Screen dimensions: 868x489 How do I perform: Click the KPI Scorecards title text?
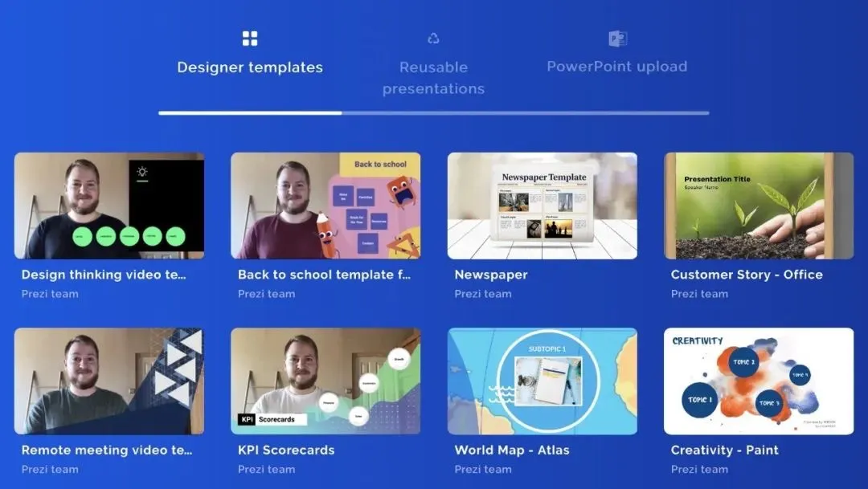pyautogui.click(x=286, y=450)
